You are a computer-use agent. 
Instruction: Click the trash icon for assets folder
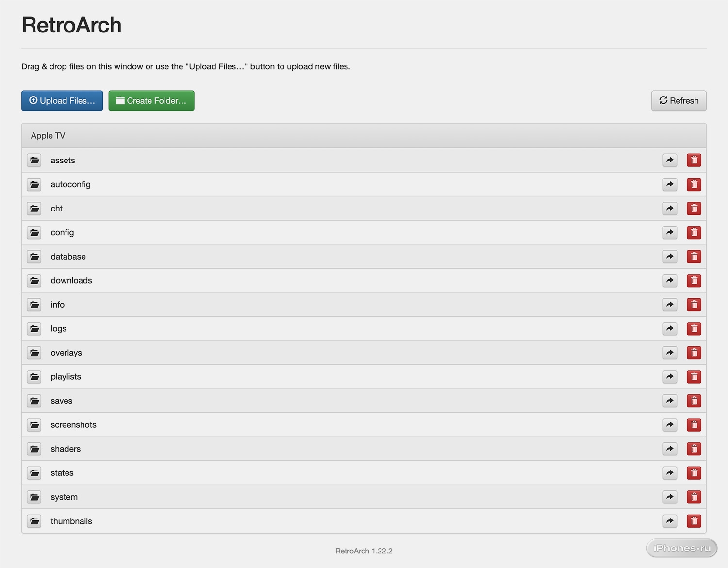tap(694, 160)
